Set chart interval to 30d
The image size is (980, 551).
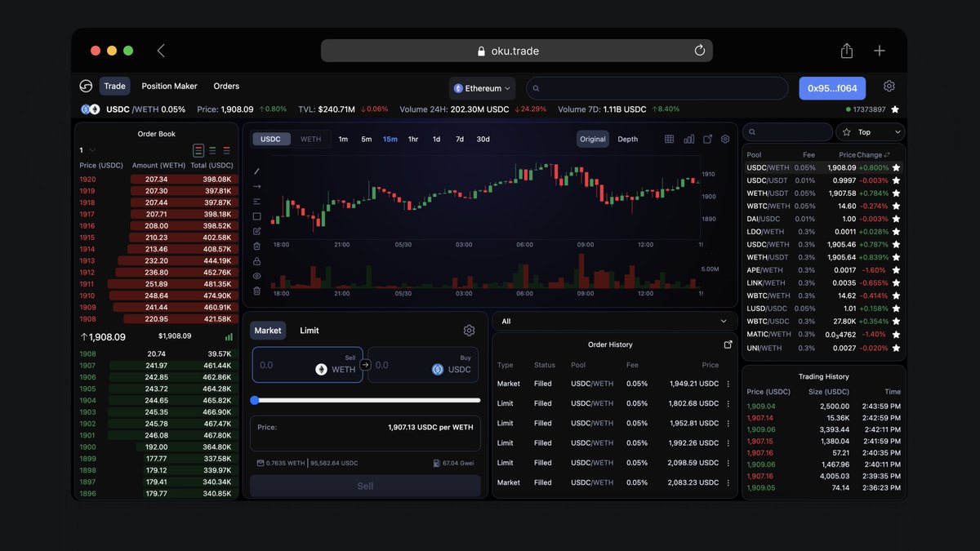tap(483, 139)
